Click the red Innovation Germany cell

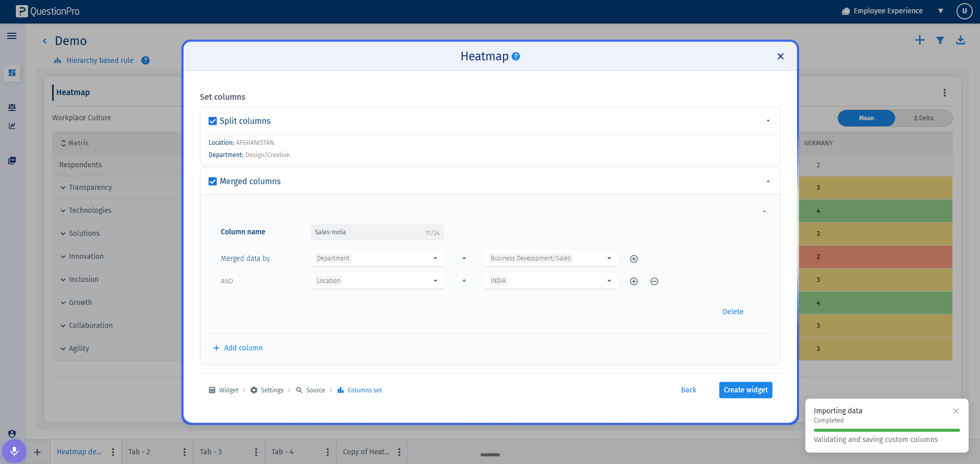coord(875,257)
